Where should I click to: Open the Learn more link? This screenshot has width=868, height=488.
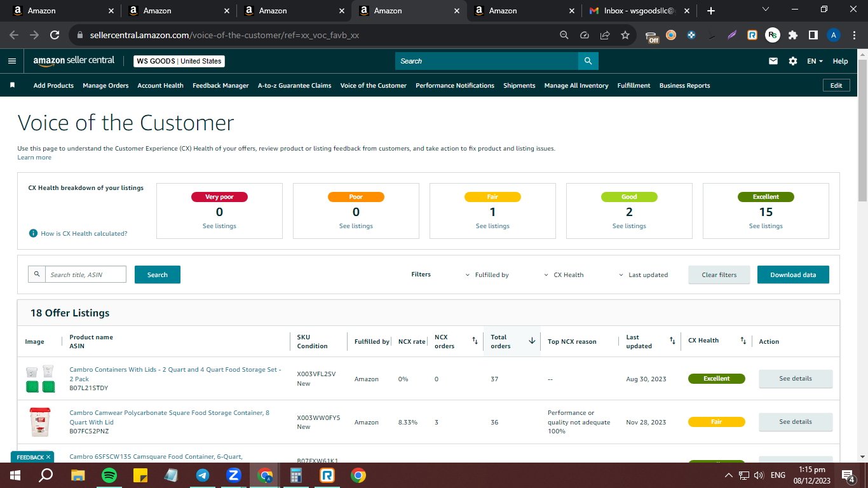coord(34,158)
